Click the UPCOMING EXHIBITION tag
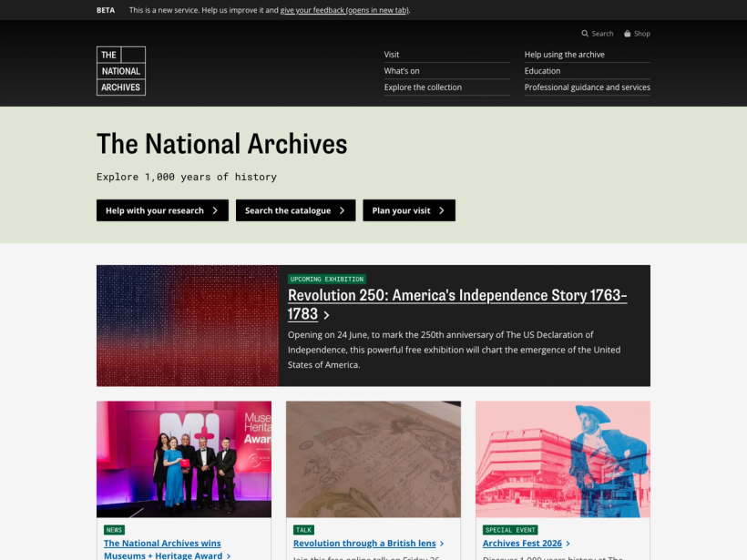 [327, 279]
